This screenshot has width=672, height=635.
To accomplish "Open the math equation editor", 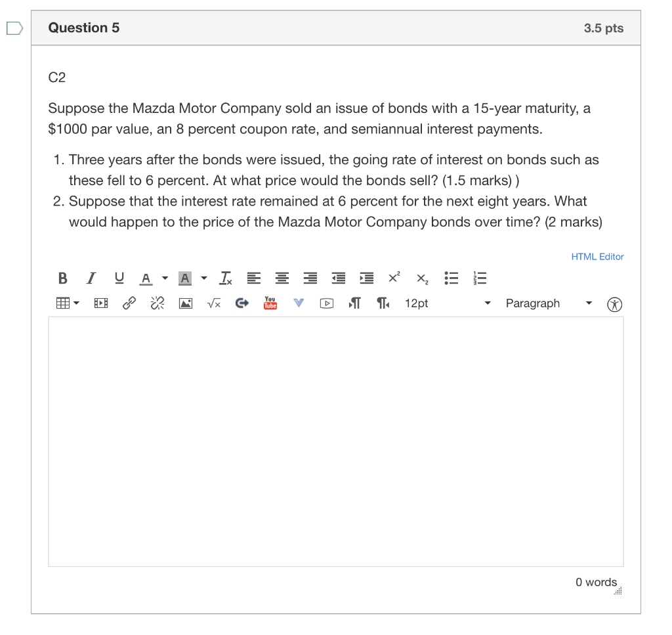I will [x=213, y=303].
